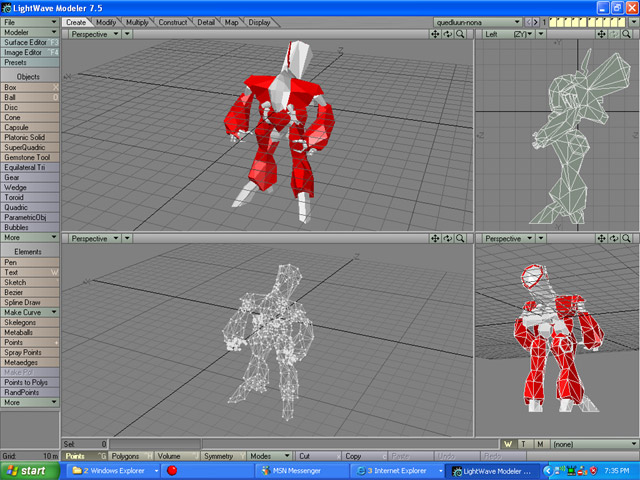Select the Spray Points tool

[x=30, y=352]
